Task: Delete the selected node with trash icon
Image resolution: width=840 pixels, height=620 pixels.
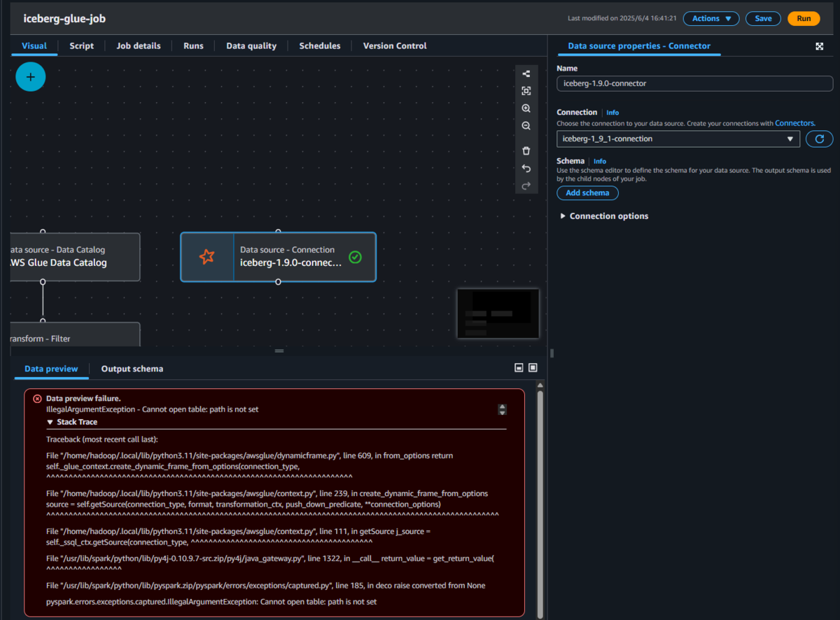Action: click(526, 150)
